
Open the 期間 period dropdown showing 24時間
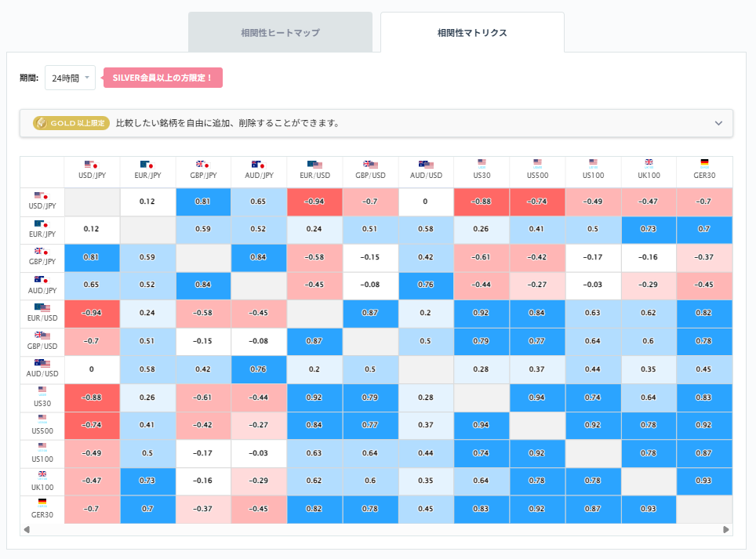pyautogui.click(x=70, y=77)
